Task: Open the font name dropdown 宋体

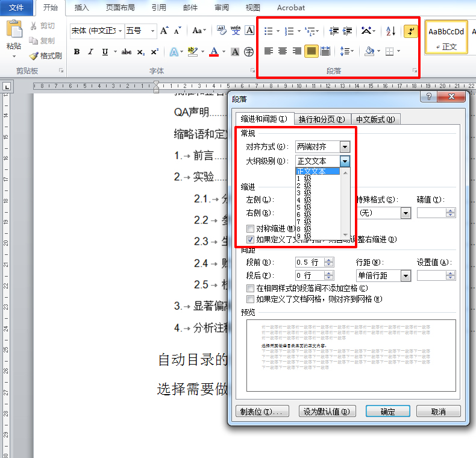Action: tap(121, 31)
